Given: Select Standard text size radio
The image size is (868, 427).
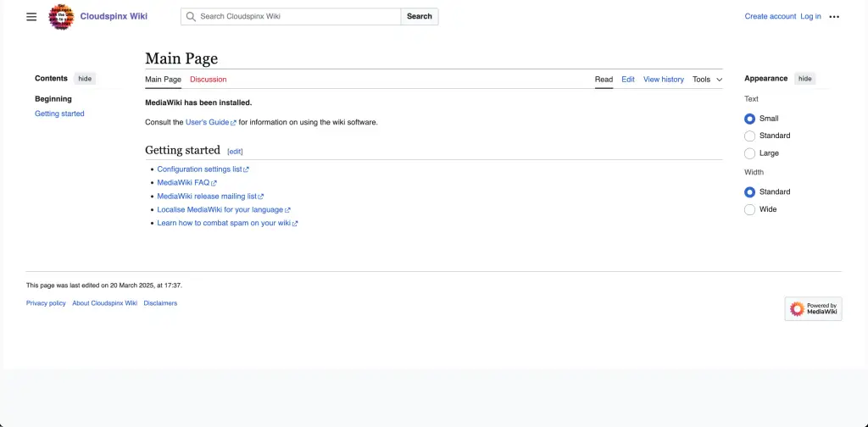Looking at the screenshot, I should click(x=749, y=136).
